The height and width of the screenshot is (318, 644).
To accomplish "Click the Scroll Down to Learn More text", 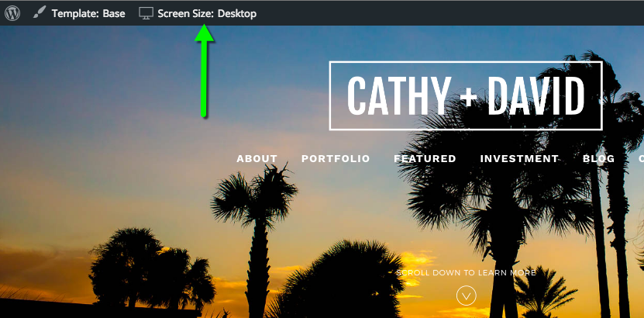I will click(x=467, y=272).
